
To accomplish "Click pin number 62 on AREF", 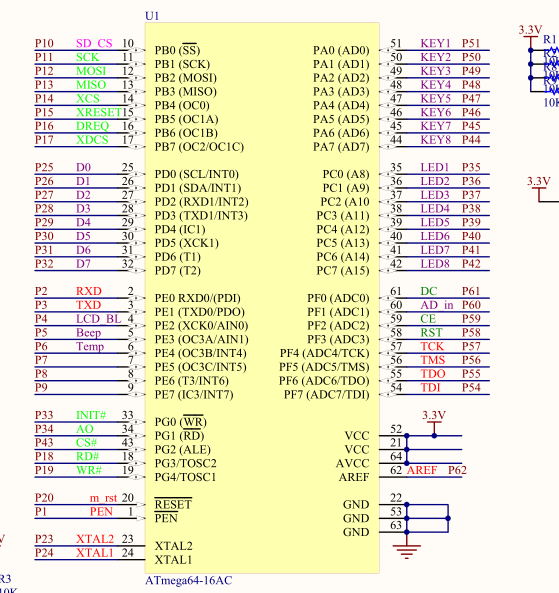I will pos(396,470).
